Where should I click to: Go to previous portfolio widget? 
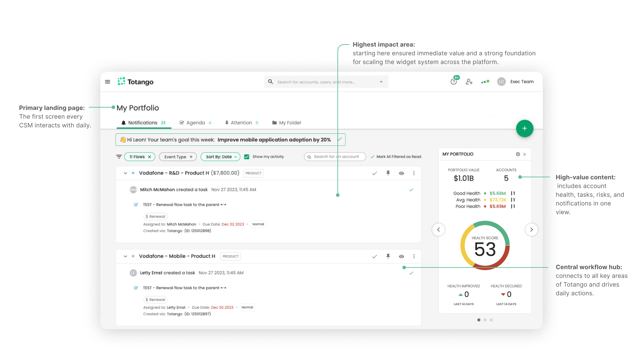(438, 230)
